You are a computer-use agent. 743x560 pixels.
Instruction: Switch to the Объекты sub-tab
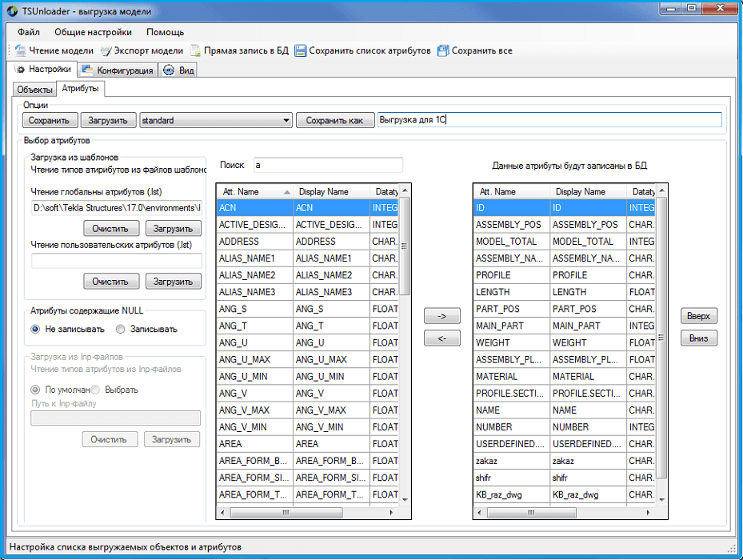(34, 90)
